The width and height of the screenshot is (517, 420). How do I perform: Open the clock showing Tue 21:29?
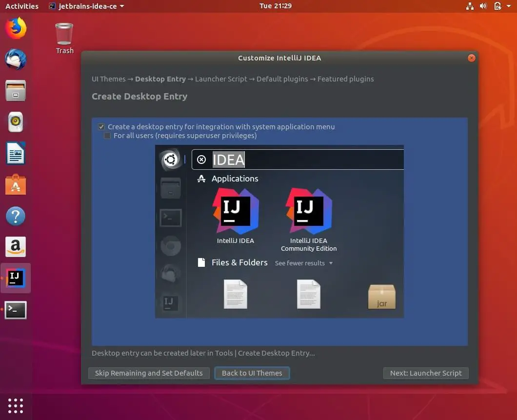point(276,6)
